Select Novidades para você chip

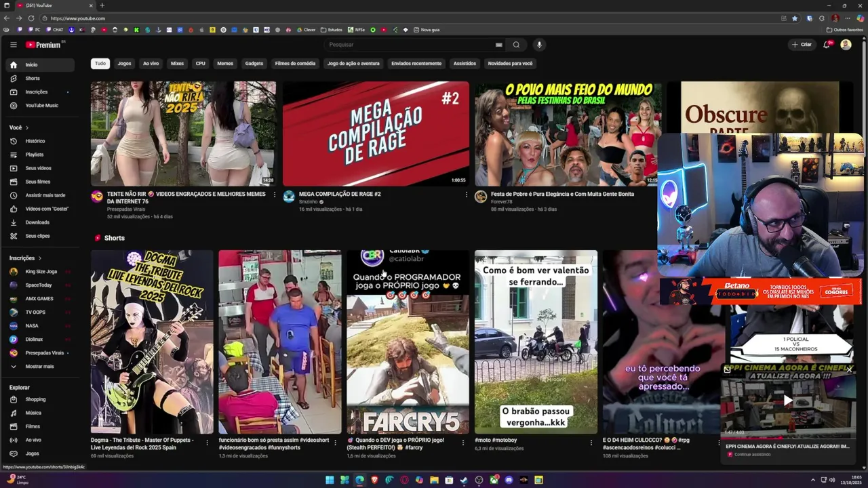point(510,64)
